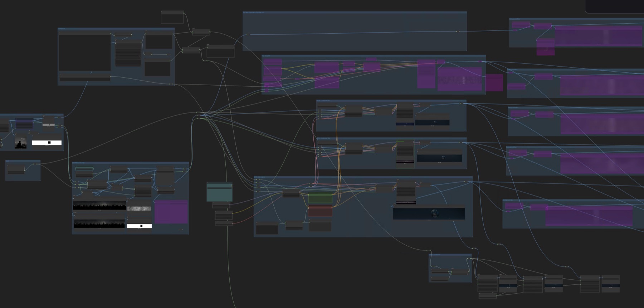This screenshot has width=644, height=308.
Task: Select the isolated small node at top
Action: (172, 17)
